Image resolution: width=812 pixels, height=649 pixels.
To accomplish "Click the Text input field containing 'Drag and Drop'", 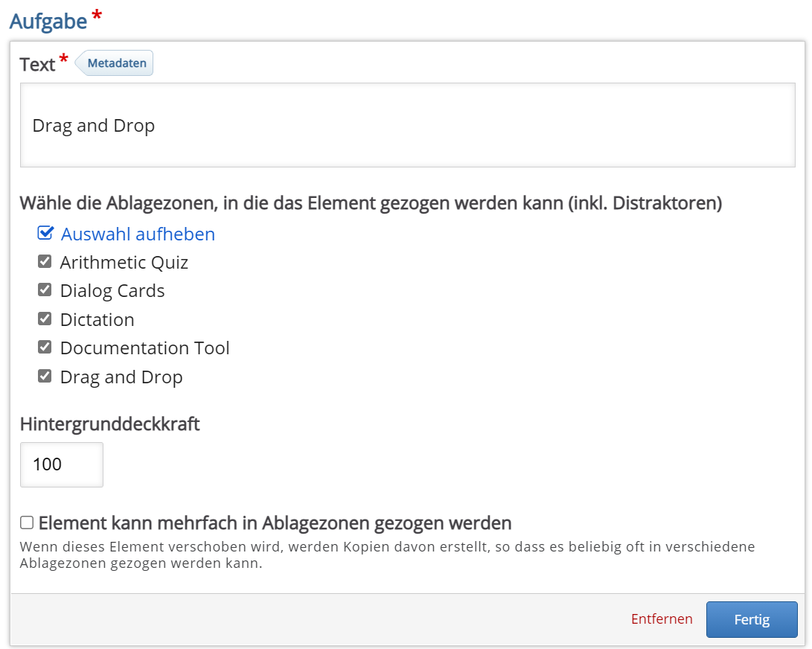I will point(407,125).
